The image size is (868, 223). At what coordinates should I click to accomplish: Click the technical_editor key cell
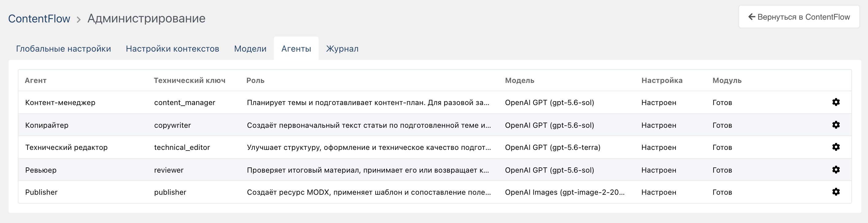182,147
